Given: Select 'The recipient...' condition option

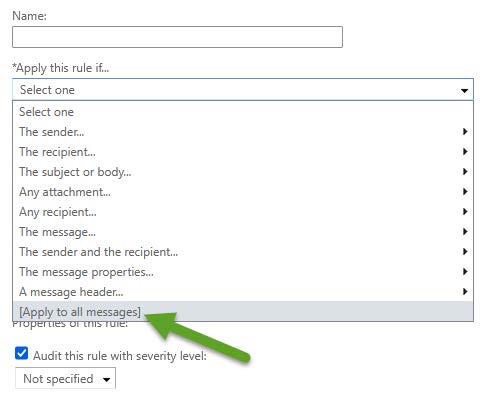Looking at the screenshot, I should coord(243,152).
